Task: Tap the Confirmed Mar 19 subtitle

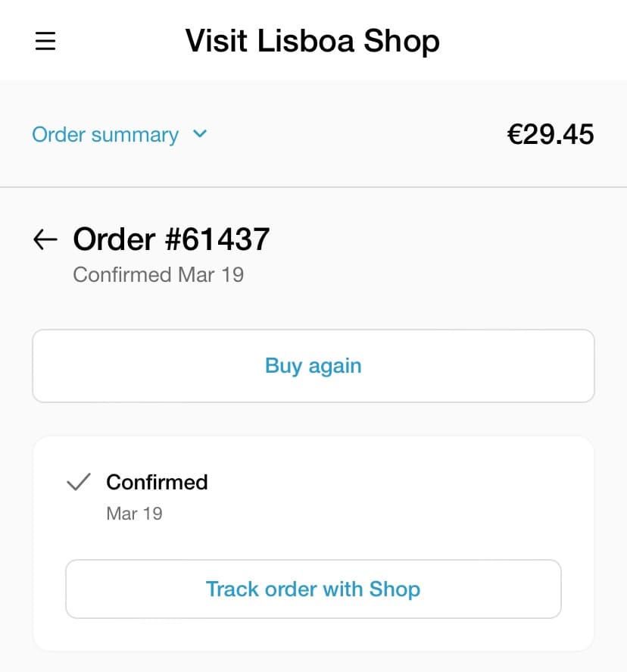Action: coord(158,274)
